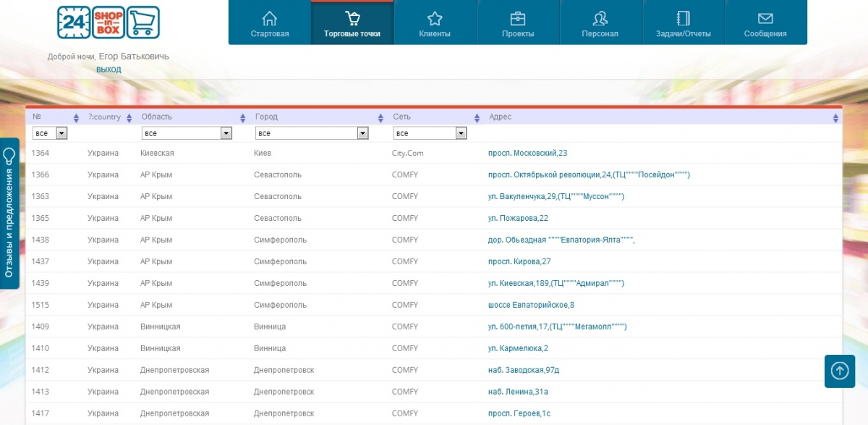Open the № filter dropdown
Image resolution: width=868 pixels, height=425 pixels.
click(x=50, y=133)
